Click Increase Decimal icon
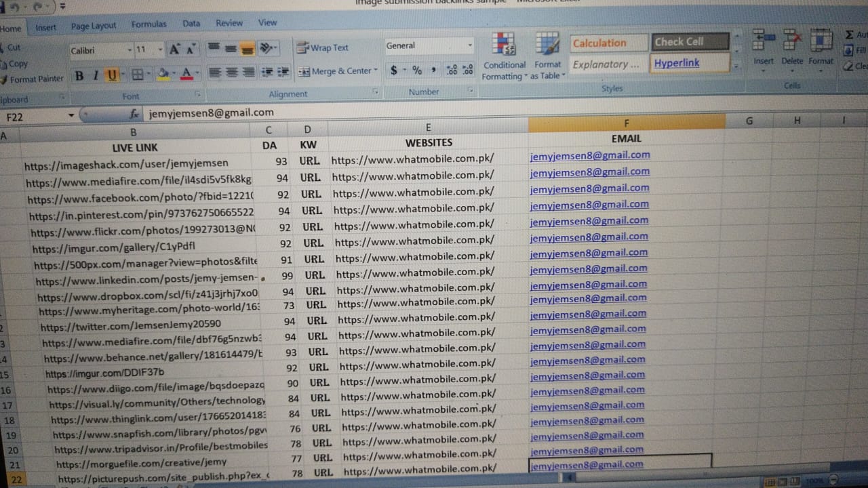868x488 pixels. 452,70
